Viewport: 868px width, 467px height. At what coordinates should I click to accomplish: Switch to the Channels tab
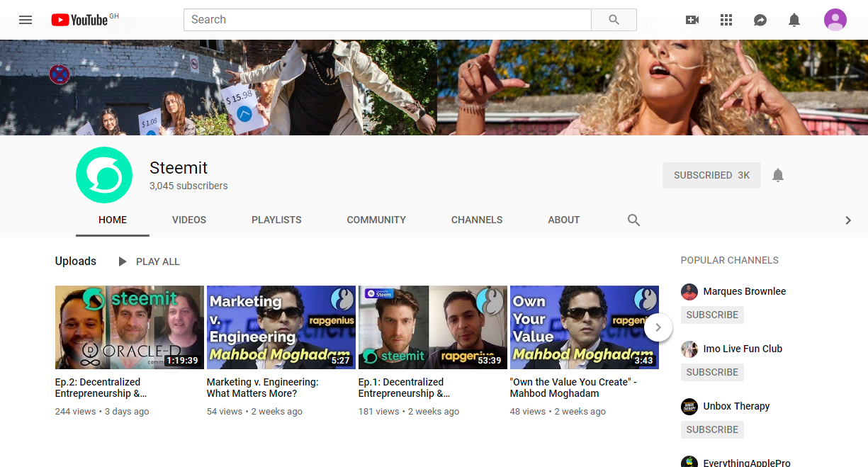[x=477, y=220]
